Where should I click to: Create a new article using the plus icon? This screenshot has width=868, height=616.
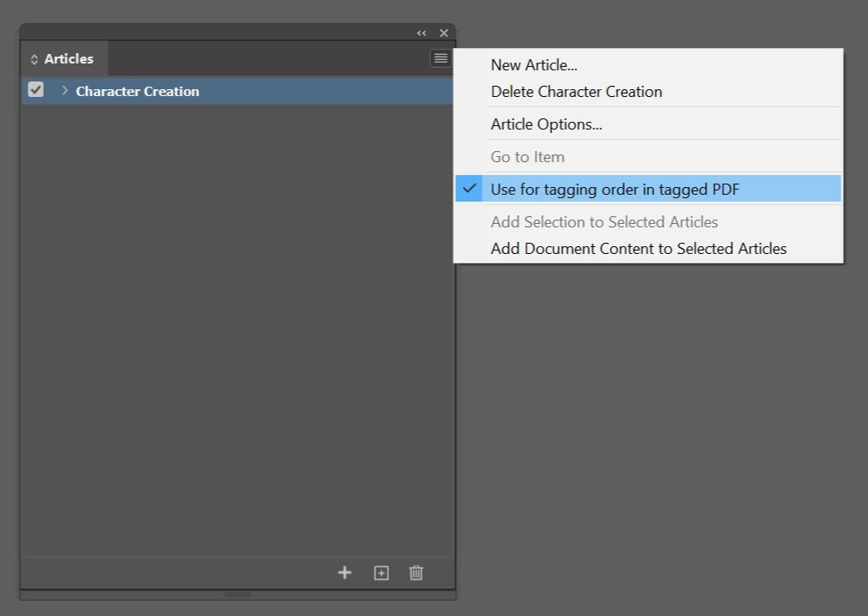(344, 572)
